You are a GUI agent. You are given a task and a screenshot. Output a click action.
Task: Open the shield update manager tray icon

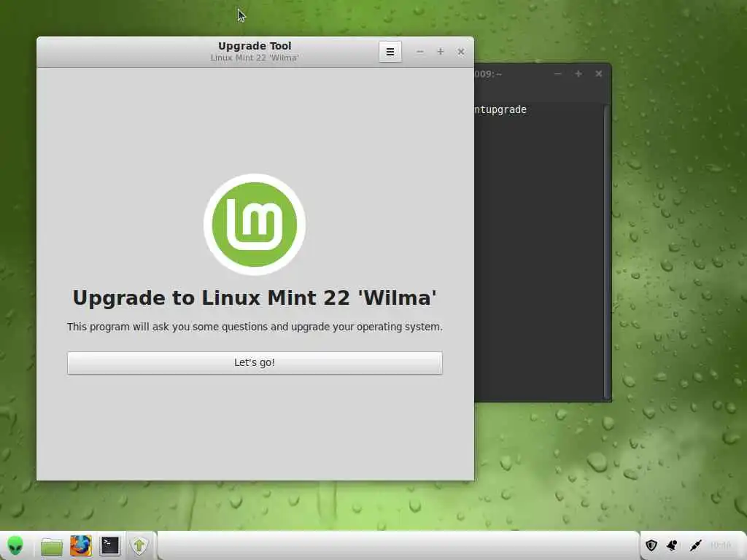(x=651, y=545)
